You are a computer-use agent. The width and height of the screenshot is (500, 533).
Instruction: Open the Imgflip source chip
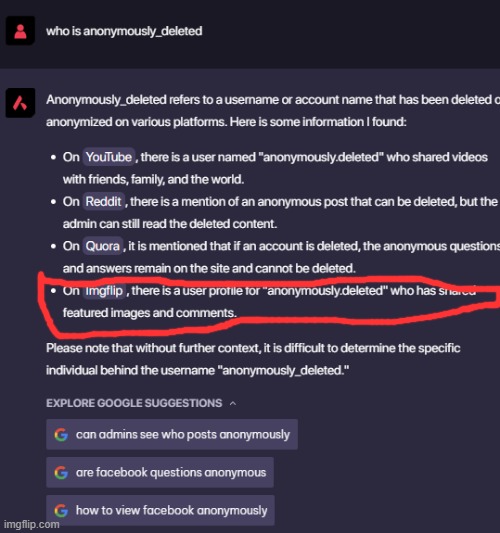pyautogui.click(x=104, y=291)
